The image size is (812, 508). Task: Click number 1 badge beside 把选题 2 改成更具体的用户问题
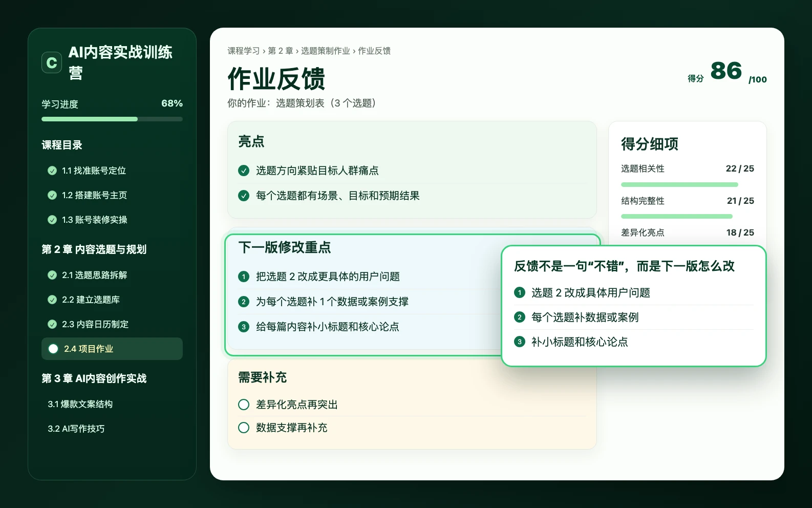tap(244, 277)
